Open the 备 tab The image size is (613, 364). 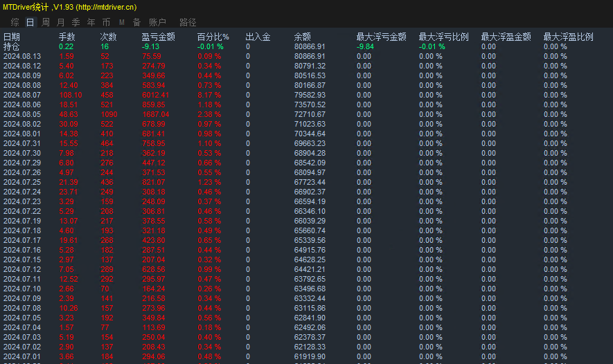click(136, 22)
